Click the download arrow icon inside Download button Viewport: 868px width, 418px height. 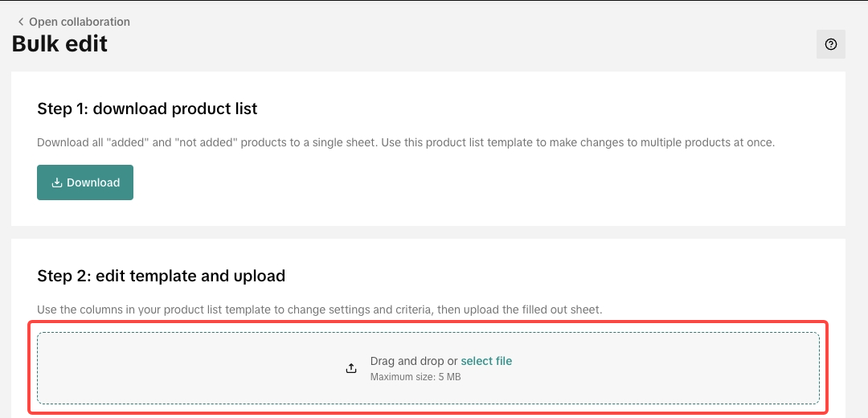(x=57, y=183)
